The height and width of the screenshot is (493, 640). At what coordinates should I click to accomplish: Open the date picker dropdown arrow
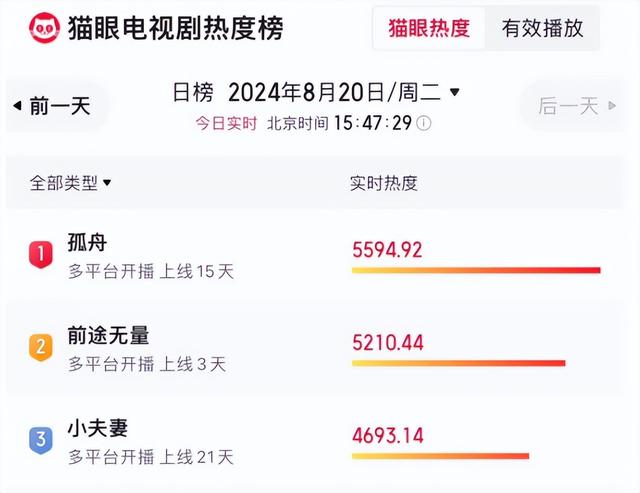coord(455,92)
